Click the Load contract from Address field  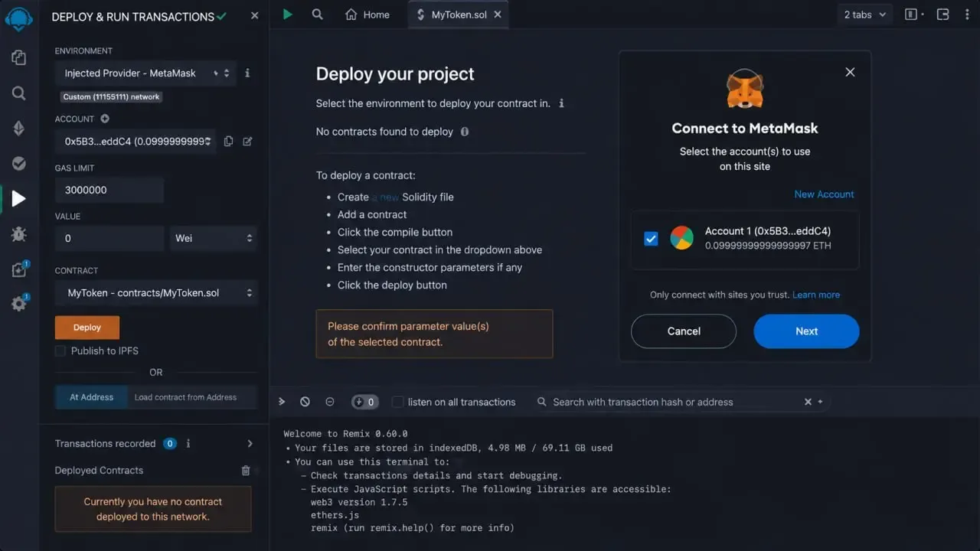[x=192, y=397]
